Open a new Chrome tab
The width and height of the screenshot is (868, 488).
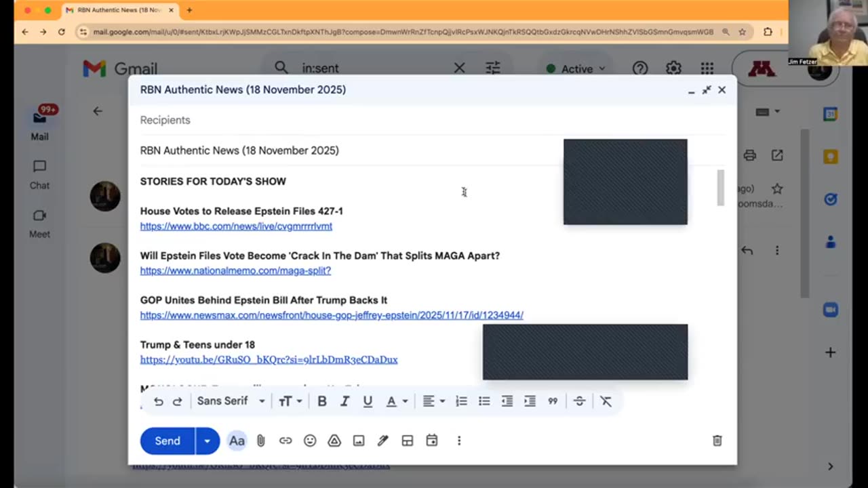[189, 10]
